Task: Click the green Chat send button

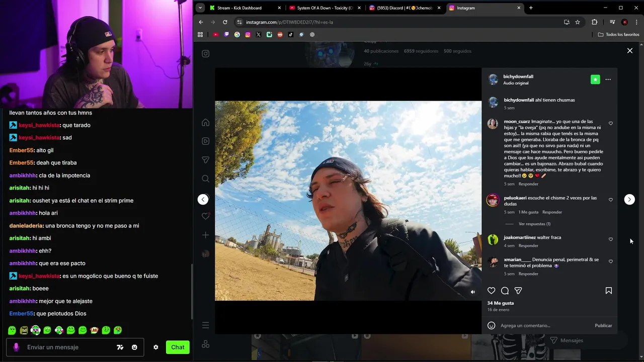Action: (178, 347)
